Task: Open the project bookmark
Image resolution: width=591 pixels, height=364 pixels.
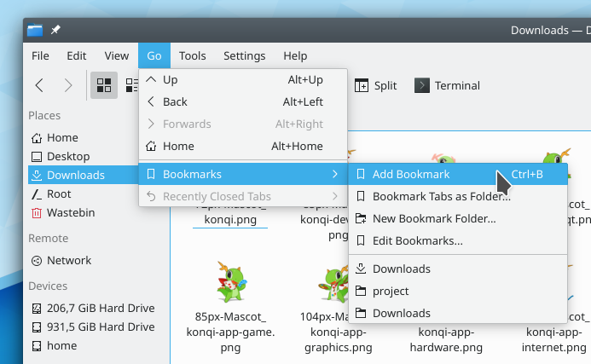Action: 391,291
